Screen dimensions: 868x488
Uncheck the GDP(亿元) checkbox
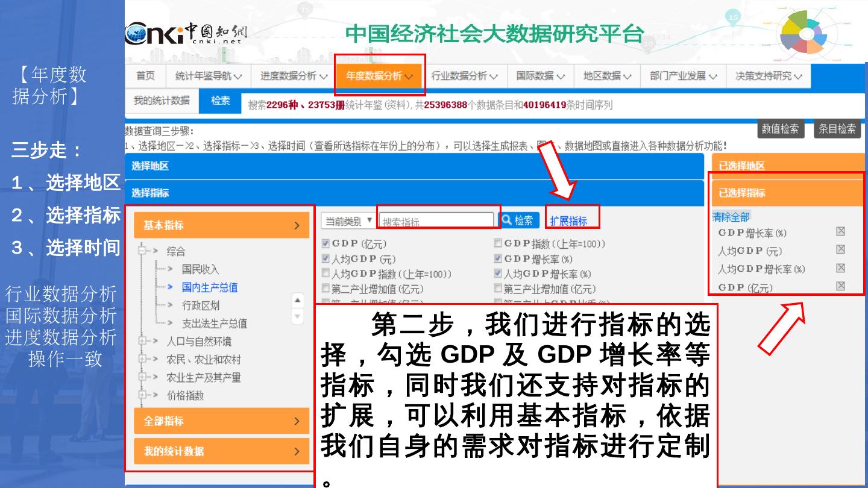pos(326,243)
